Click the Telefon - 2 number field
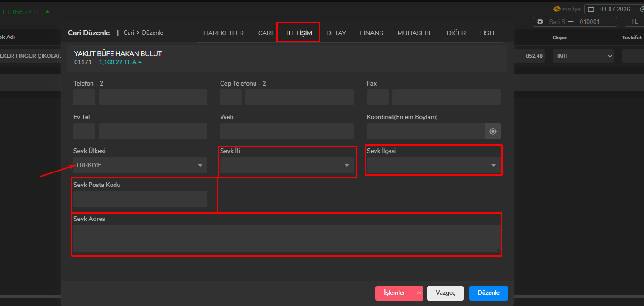The width and height of the screenshot is (644, 306). click(x=153, y=97)
